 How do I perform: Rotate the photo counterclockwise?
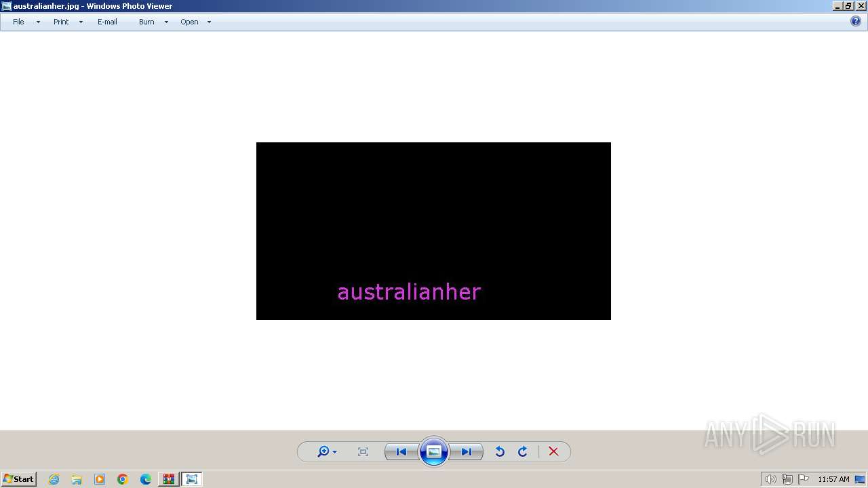tap(500, 451)
